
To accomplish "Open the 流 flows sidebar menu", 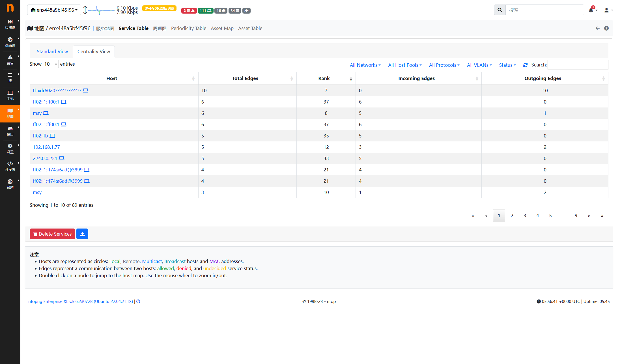I will (x=10, y=78).
